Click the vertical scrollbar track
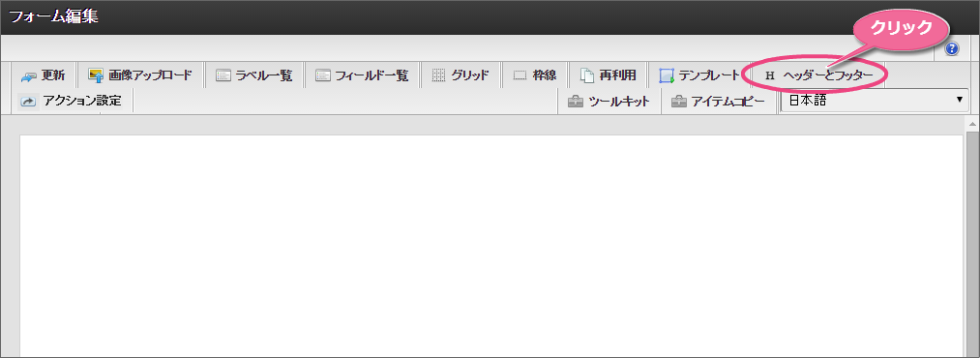980x358 pixels. tap(972, 245)
